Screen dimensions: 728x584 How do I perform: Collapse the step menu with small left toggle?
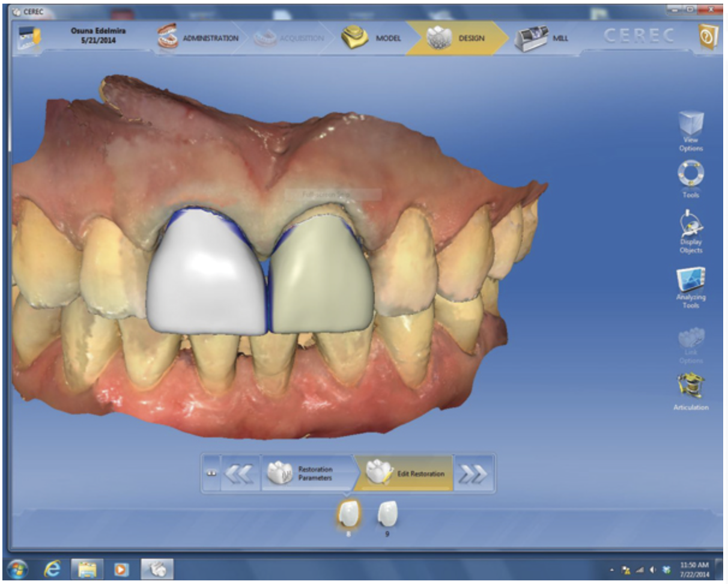211,473
